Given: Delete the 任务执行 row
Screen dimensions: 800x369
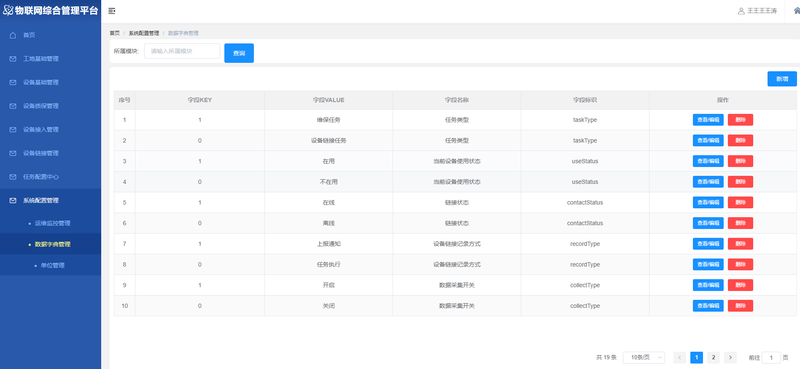Looking at the screenshot, I should [740, 264].
